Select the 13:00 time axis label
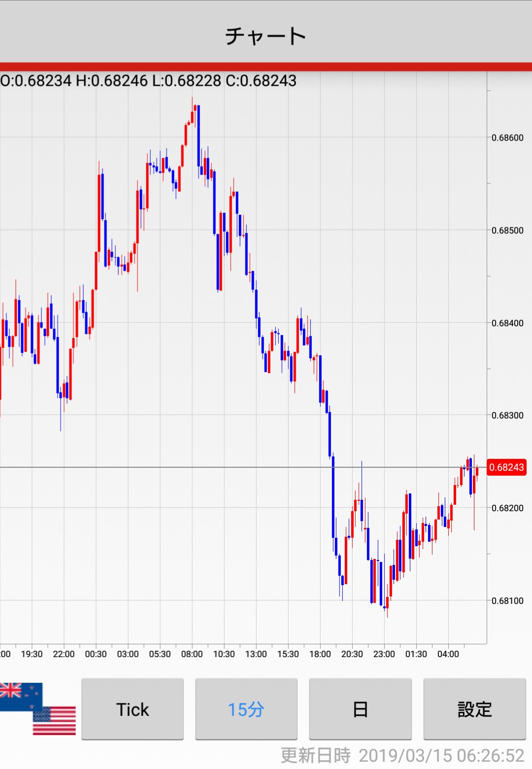 (x=256, y=654)
